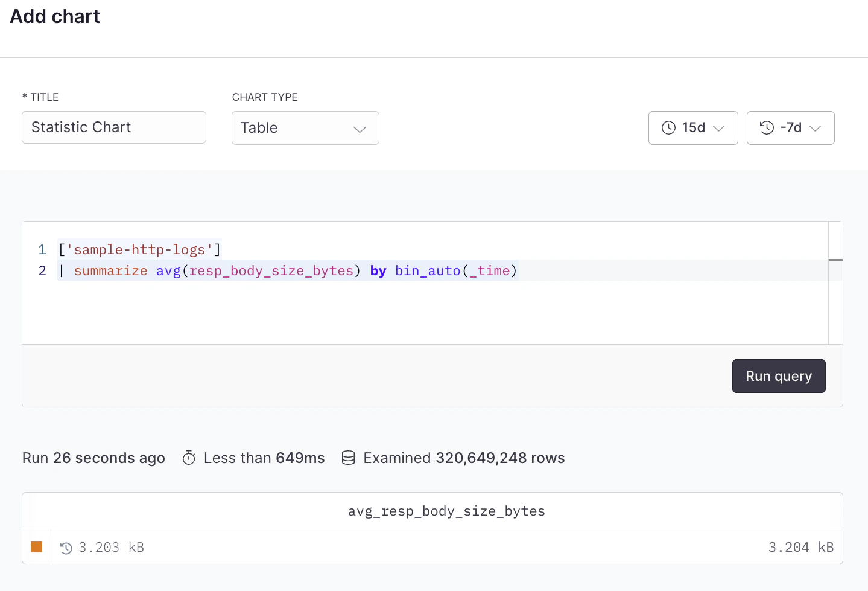Screen dimensions: 868x591
Task: Select the avg_resp_body_size_bytes column header
Action: pos(446,511)
